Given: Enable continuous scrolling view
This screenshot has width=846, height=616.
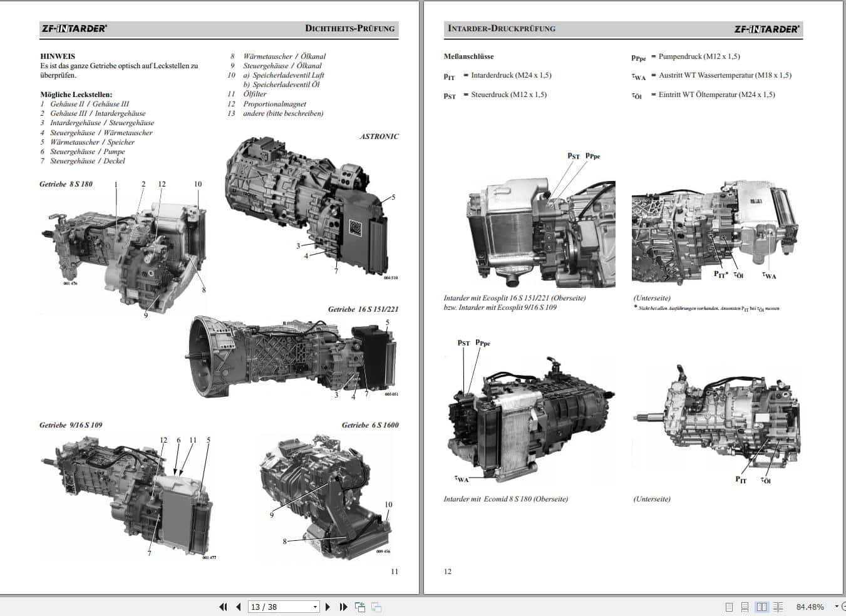Looking at the screenshot, I should 745,607.
